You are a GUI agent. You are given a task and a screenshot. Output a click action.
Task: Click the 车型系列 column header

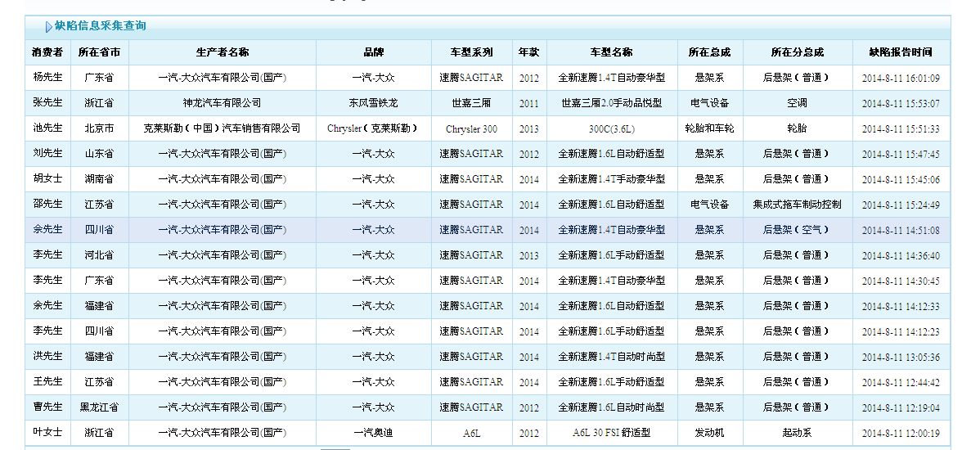pyautogui.click(x=471, y=52)
